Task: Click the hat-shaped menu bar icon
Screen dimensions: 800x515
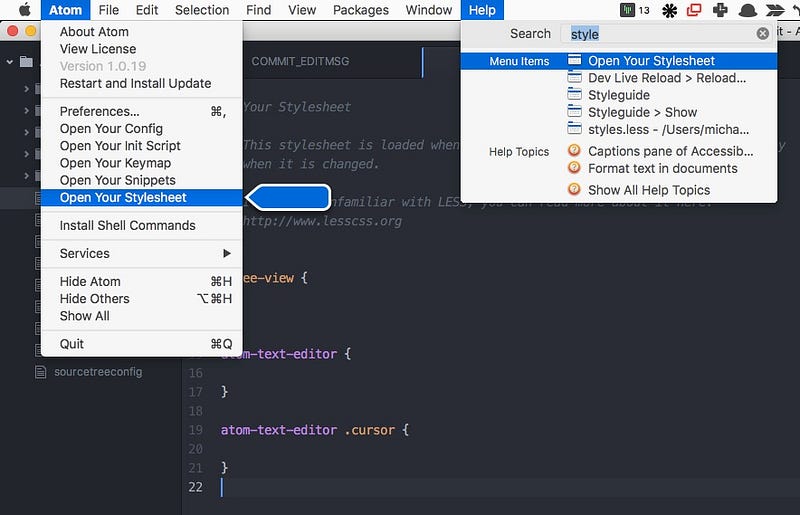Action: [747, 10]
